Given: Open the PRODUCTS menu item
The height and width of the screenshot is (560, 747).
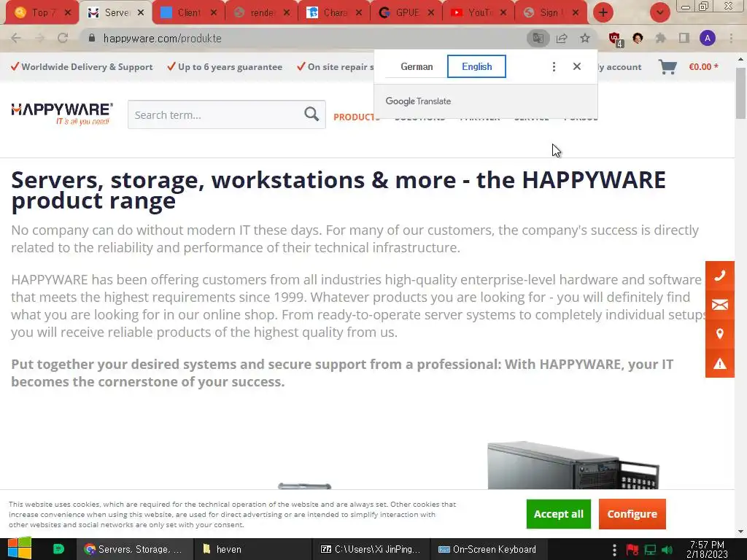Looking at the screenshot, I should (x=356, y=117).
